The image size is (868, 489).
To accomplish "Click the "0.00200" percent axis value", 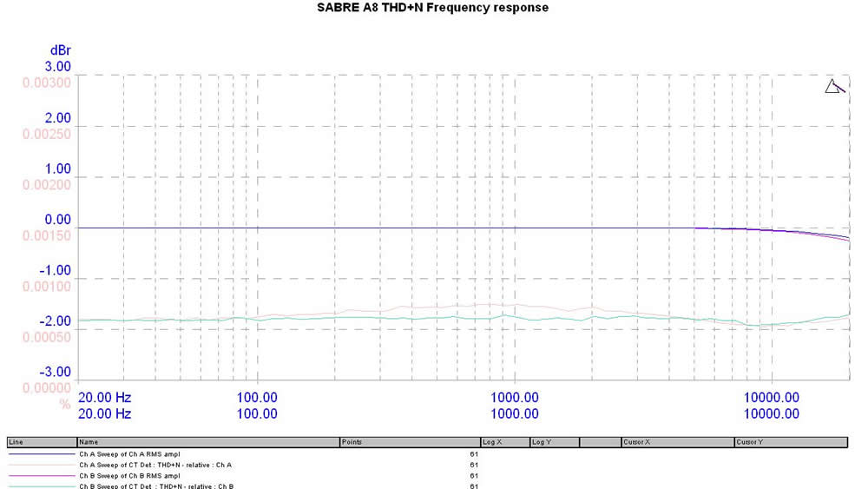I will tap(47, 185).
